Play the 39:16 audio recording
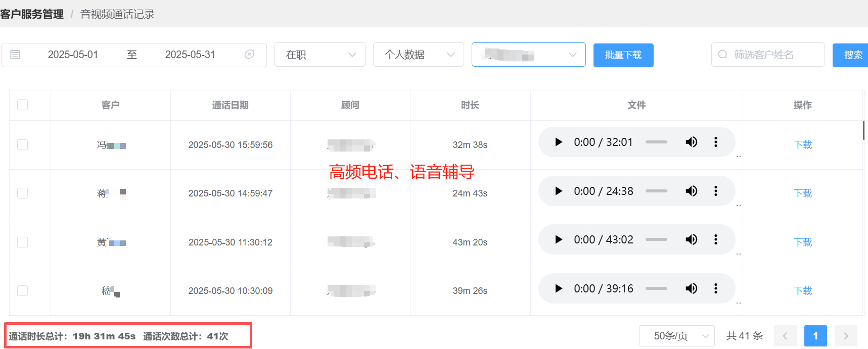 pos(558,288)
